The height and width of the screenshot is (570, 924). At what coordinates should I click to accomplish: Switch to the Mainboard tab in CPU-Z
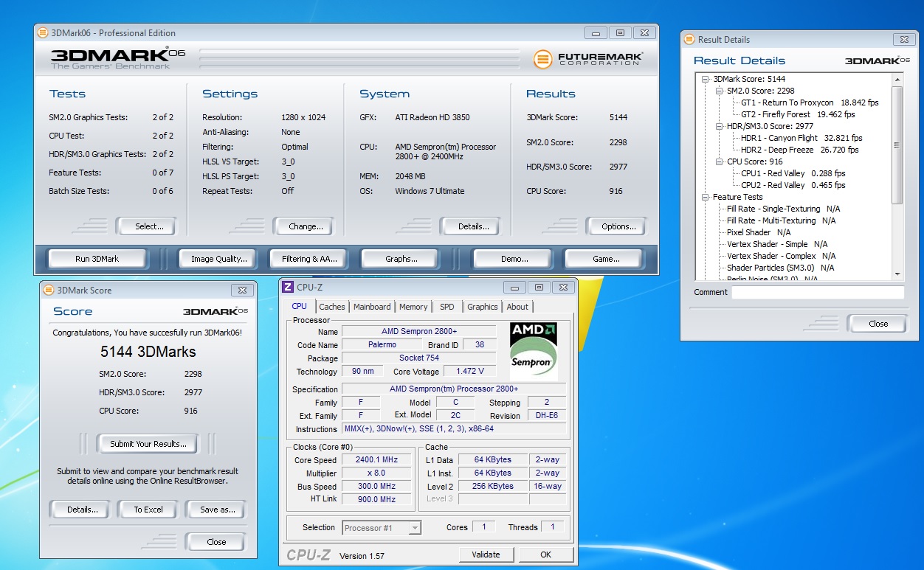372,307
